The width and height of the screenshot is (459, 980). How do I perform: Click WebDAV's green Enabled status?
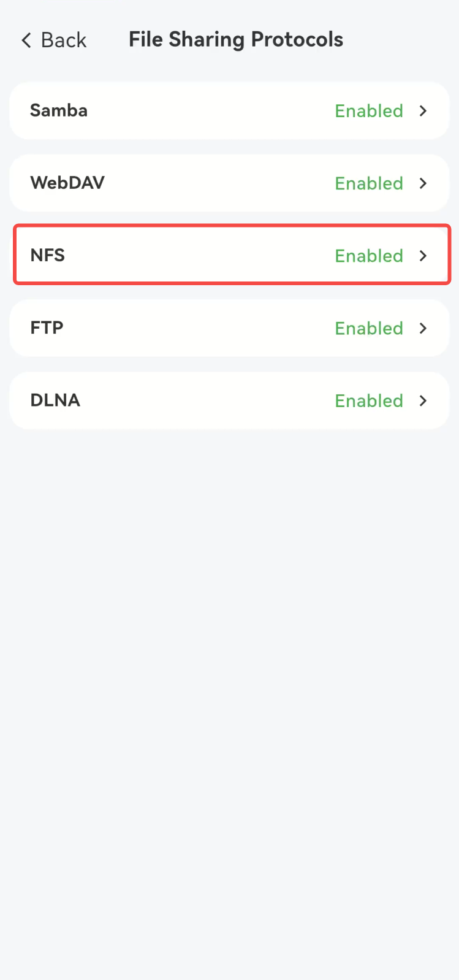click(x=369, y=183)
